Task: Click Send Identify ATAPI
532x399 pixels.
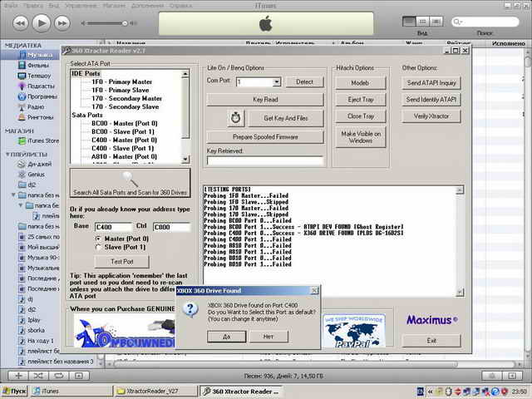Action: point(431,100)
